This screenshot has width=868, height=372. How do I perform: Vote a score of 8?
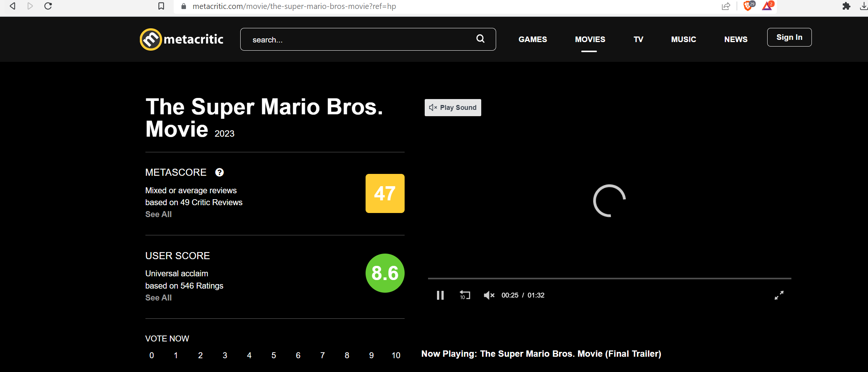pos(347,355)
